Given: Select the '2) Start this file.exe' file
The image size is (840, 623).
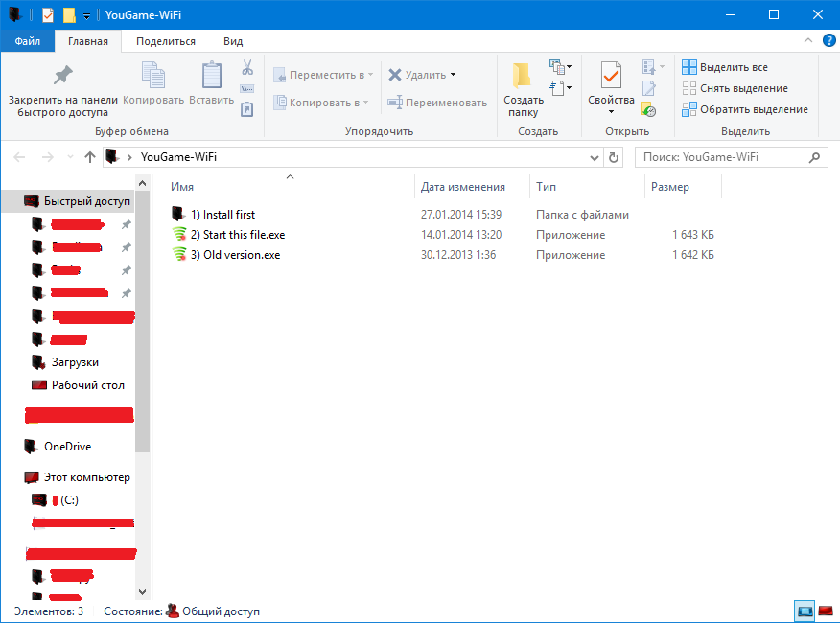Looking at the screenshot, I should pos(244,235).
